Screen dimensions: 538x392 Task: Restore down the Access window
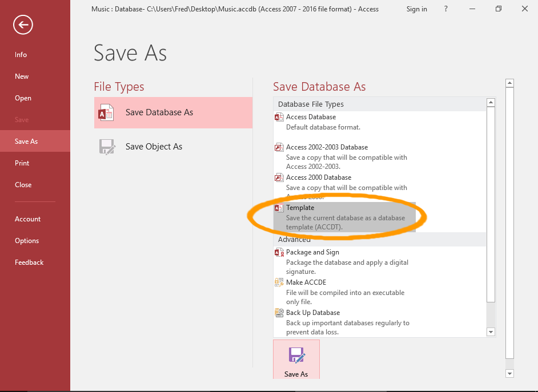[x=499, y=9]
